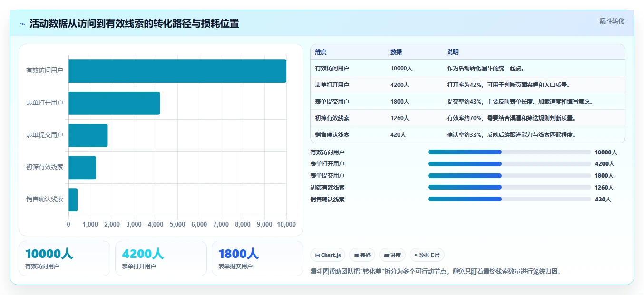Image resolution: width=644 pixels, height=295 pixels.
Task: Open the 10000人 有效访问用户 stat card
Action: click(x=64, y=258)
